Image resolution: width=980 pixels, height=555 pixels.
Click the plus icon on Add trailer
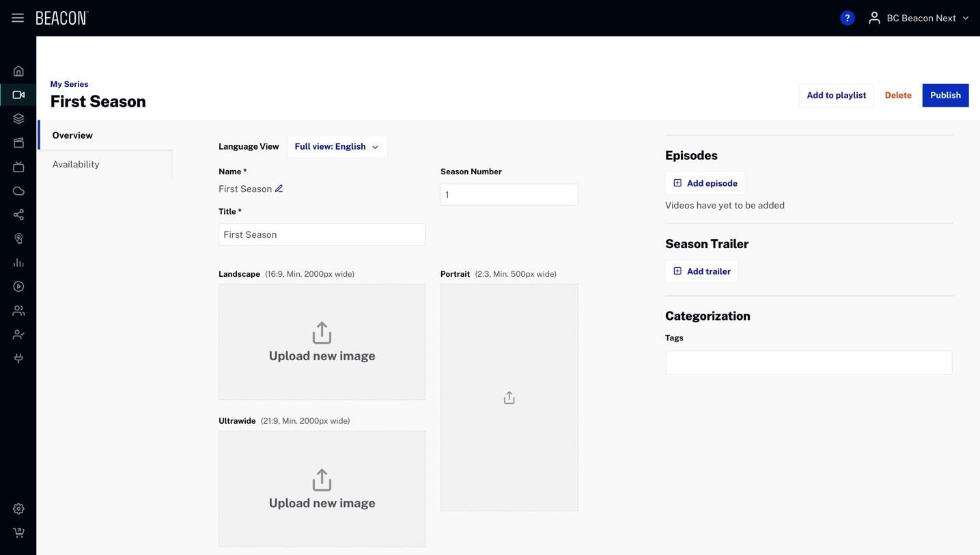(x=677, y=271)
